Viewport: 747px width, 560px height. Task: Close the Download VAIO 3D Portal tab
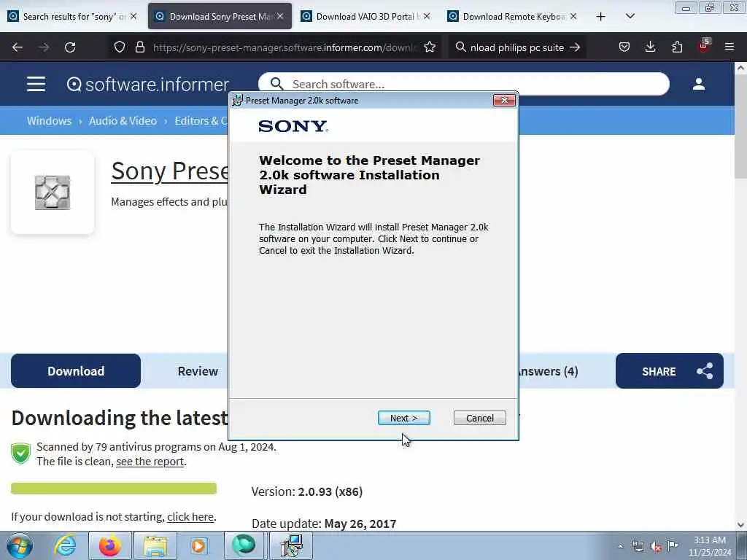coord(427,16)
